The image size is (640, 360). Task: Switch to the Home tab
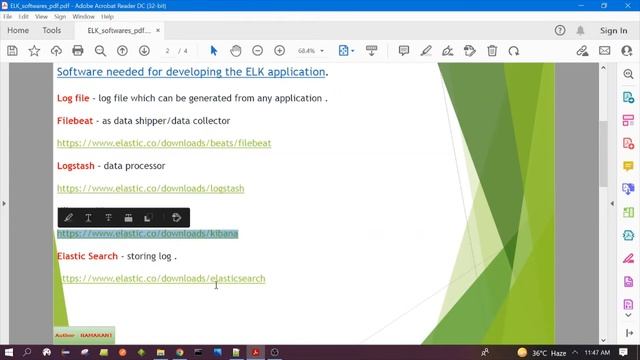tap(18, 31)
